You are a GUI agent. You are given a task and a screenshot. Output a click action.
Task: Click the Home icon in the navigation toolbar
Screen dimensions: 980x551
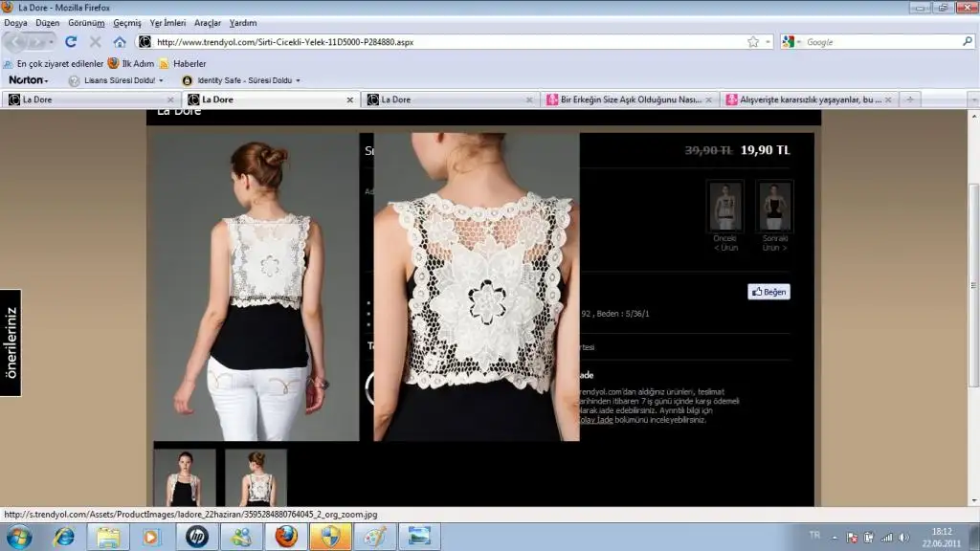point(120,42)
